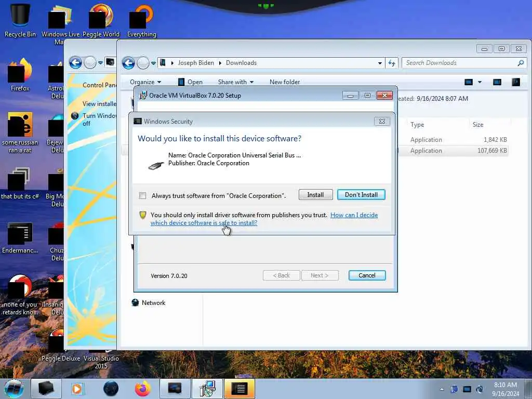Click Install in Windows Security dialog

pyautogui.click(x=315, y=195)
